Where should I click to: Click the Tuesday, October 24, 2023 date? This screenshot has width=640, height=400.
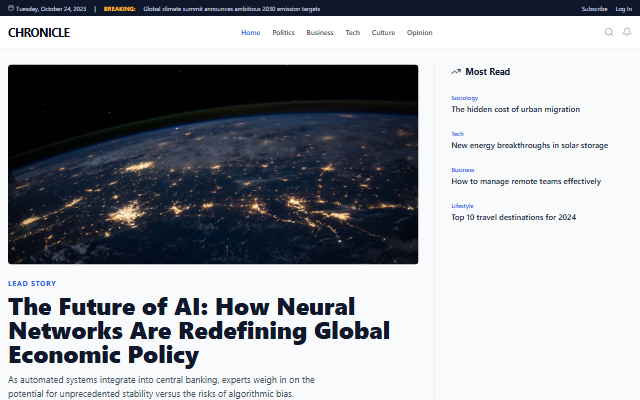tap(51, 9)
